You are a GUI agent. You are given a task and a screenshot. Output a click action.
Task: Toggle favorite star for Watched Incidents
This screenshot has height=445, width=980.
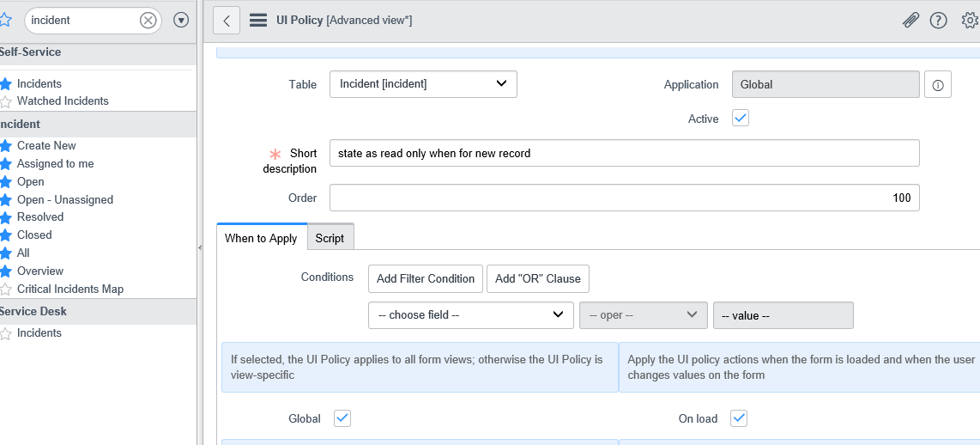tap(6, 101)
